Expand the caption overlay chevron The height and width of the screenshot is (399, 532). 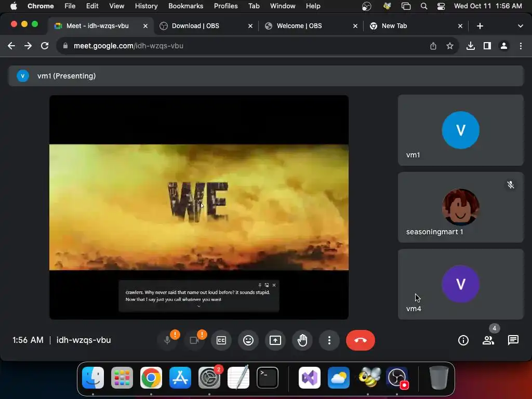point(199,307)
